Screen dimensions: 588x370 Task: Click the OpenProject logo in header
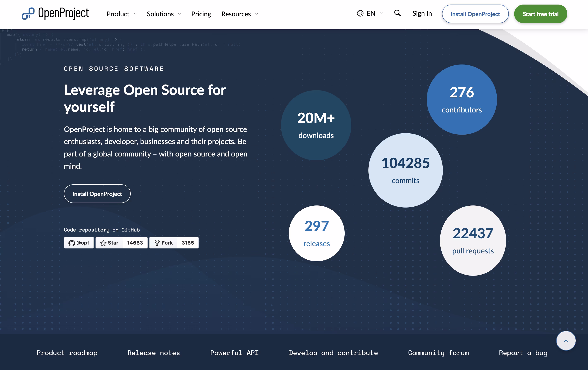point(55,13)
